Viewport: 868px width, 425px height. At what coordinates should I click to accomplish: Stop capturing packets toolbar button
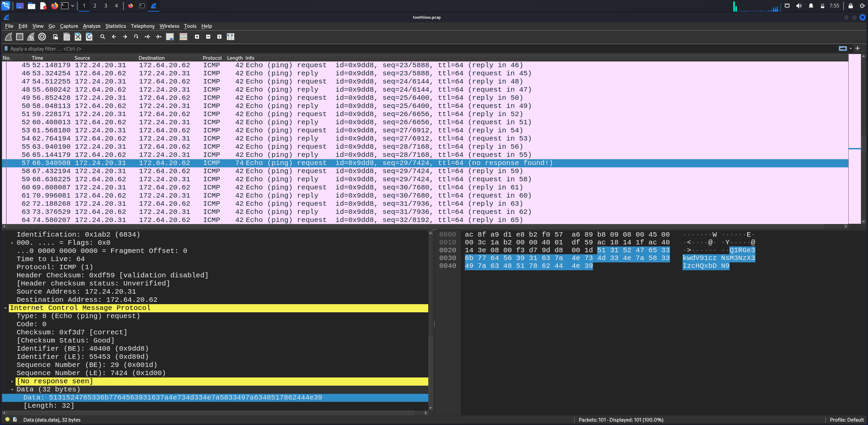20,37
